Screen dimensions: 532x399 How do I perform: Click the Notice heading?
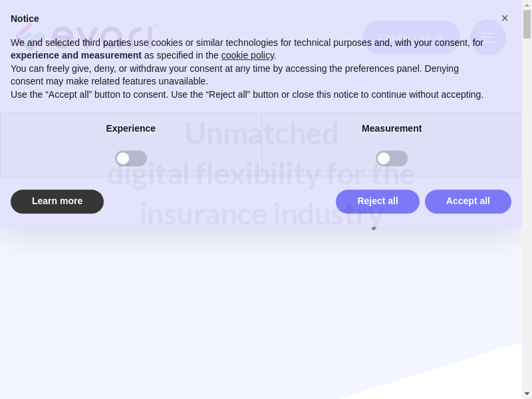25,19
